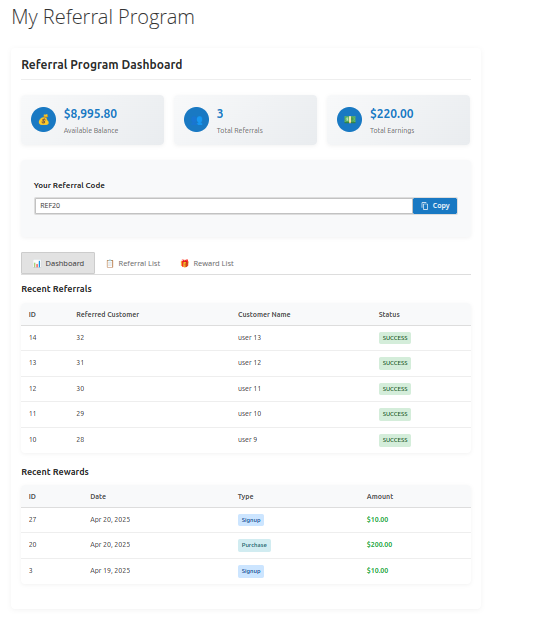The width and height of the screenshot is (548, 628).
Task: Click the SUCCESS badge for user 12
Action: click(x=395, y=363)
